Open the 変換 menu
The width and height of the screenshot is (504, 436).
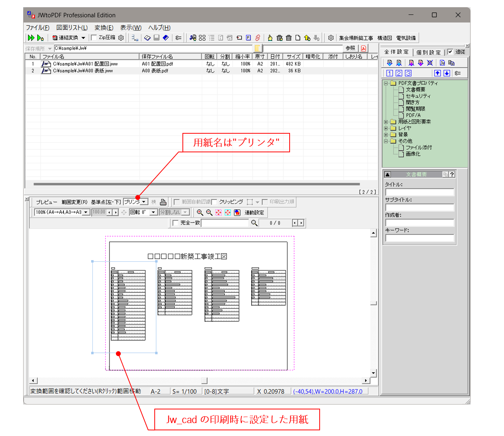pyautogui.click(x=103, y=27)
